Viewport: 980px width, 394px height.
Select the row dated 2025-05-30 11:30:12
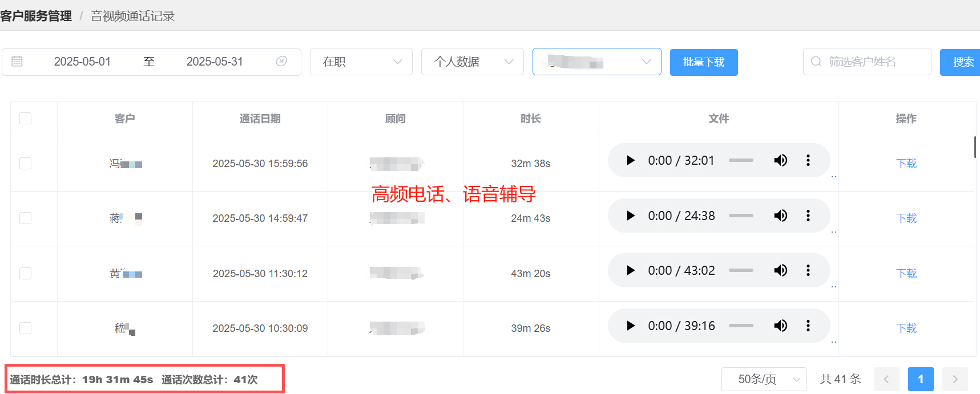click(x=26, y=274)
